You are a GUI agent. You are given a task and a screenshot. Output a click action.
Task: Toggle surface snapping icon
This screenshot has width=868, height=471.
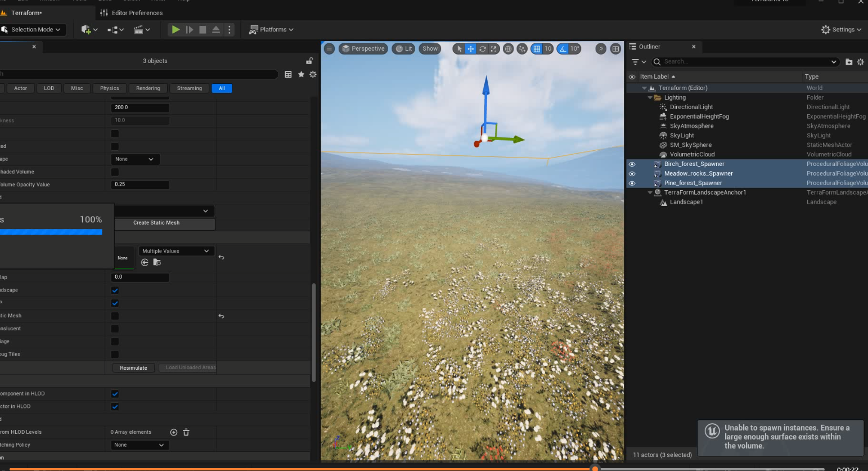(x=522, y=49)
